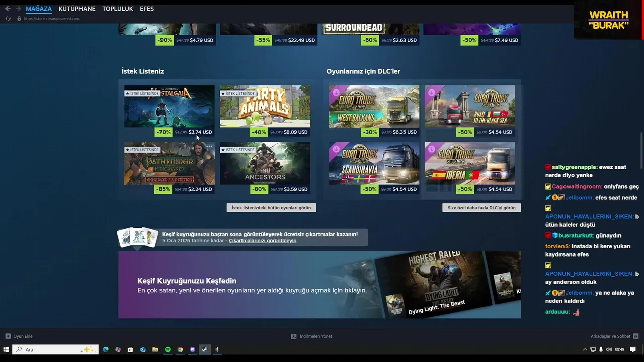Open File Explorer from the taskbar
Screen dimensions: 644x362
(x=155, y=349)
